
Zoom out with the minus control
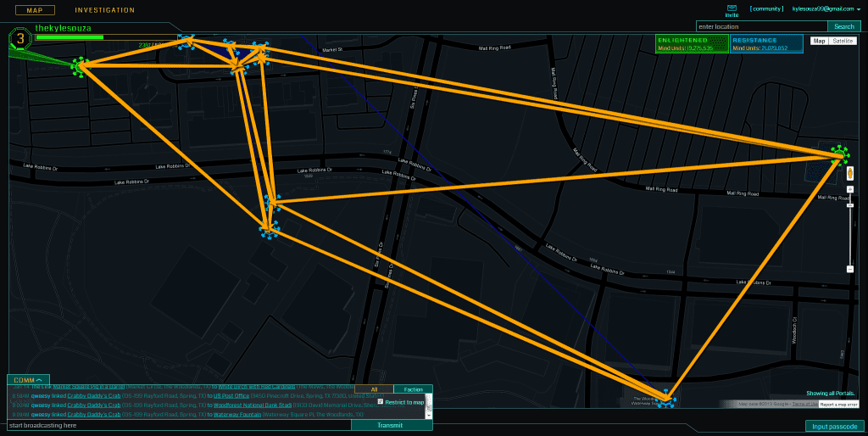coord(850,269)
